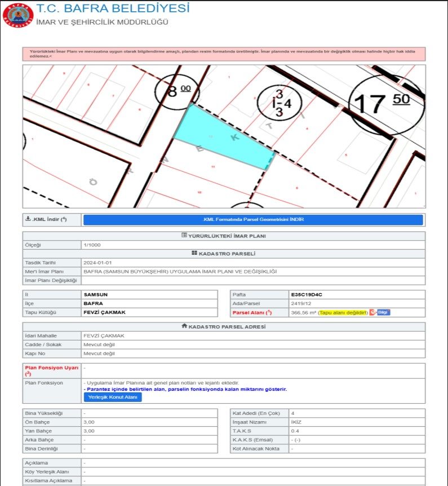Image resolution: width=448 pixels, height=486 pixels.
Task: Click the Bafra Belediyesi logo
Action: pos(18,15)
